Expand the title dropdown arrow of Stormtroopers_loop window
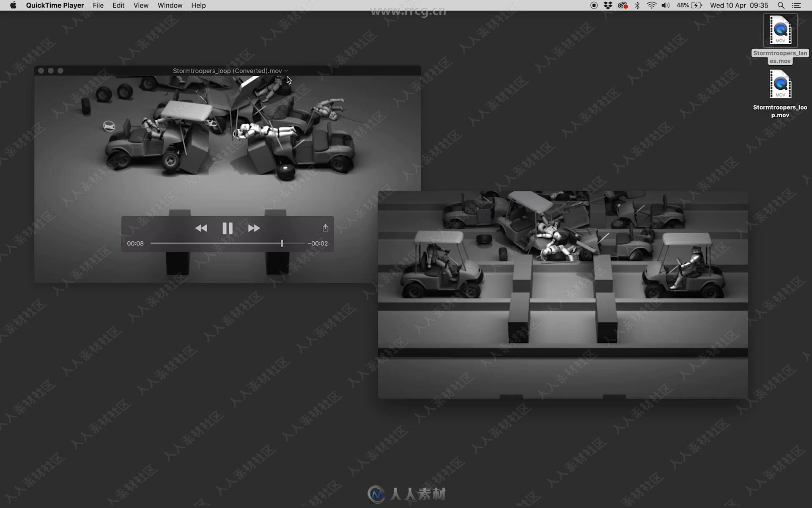 (x=286, y=71)
